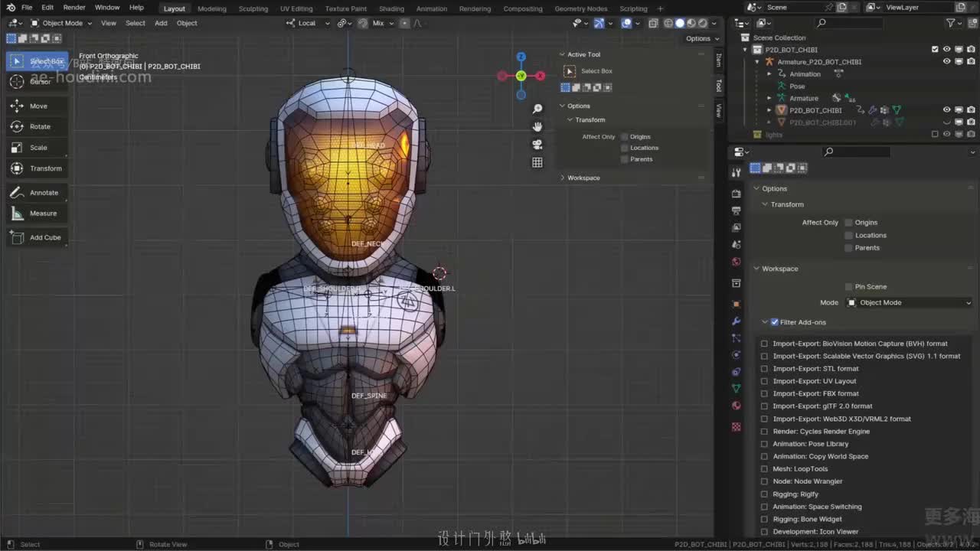The image size is (980, 551).
Task: Enable Pin Scene checkbox
Action: tap(848, 287)
